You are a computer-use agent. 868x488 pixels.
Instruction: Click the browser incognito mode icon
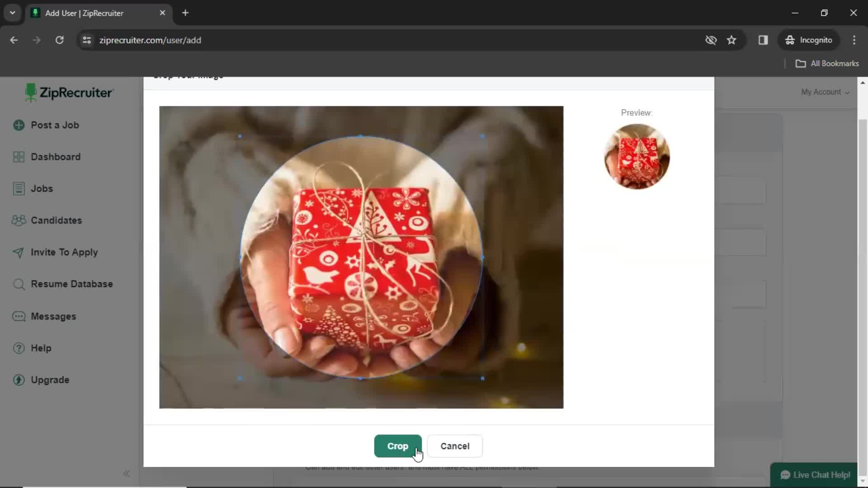(x=790, y=40)
